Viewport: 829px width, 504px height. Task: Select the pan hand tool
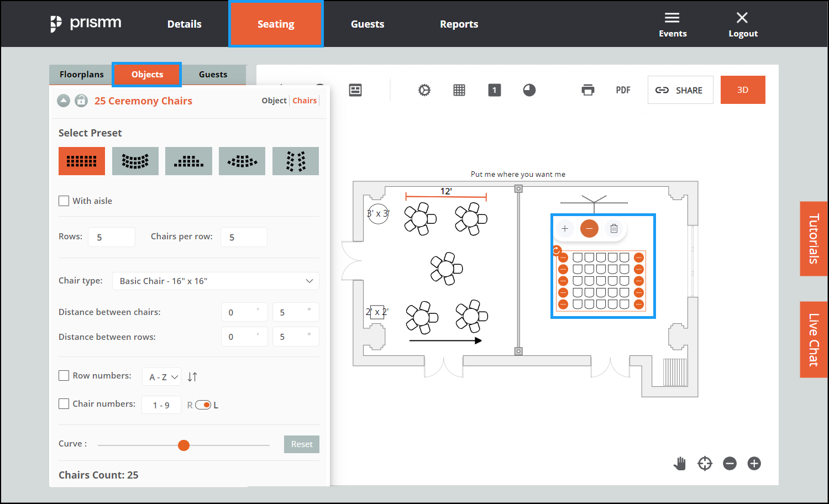pos(680,464)
